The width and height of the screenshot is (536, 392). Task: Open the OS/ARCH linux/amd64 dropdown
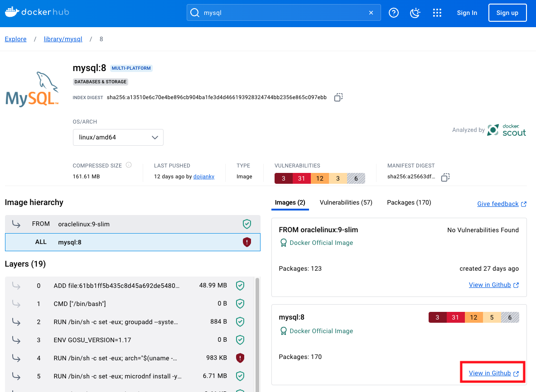coord(118,137)
